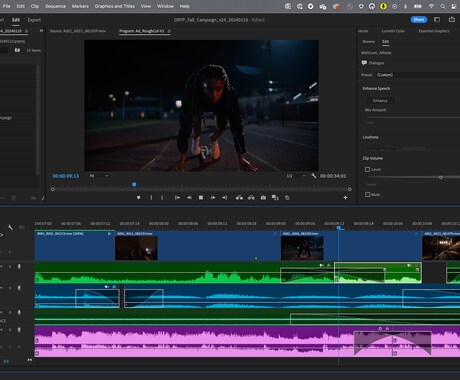This screenshot has width=460, height=380.
Task: Open the macOS Spotlight search icon
Action: click(442, 6)
